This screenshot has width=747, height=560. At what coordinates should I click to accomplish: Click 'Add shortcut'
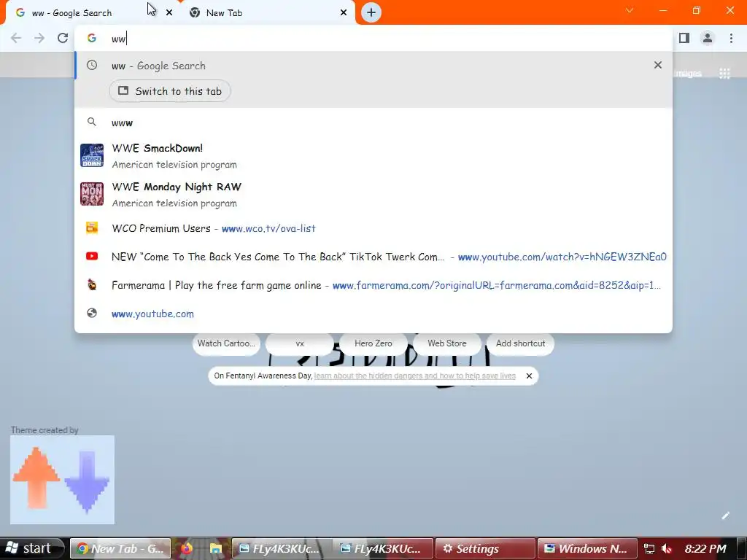520,343
